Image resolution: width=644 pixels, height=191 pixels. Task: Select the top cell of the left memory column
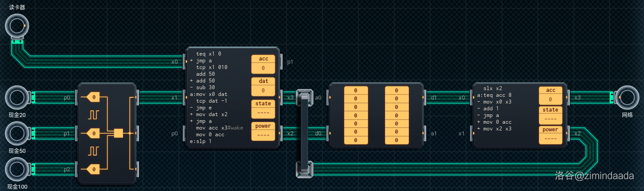[x=356, y=91]
